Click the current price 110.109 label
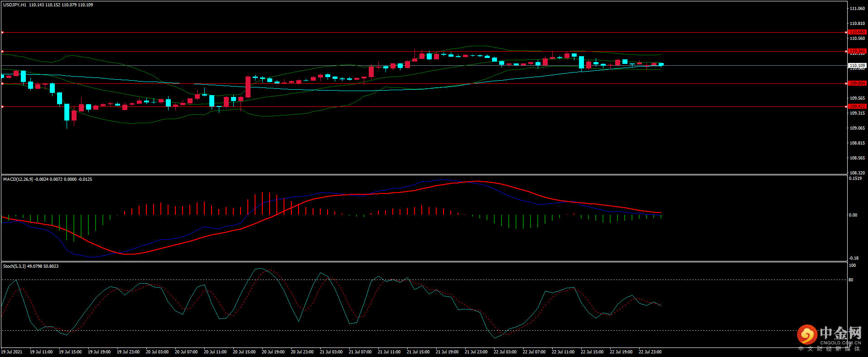868x357 pixels. pos(857,66)
